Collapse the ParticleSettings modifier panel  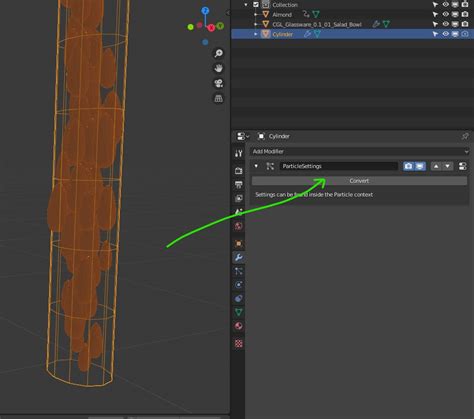coord(256,166)
